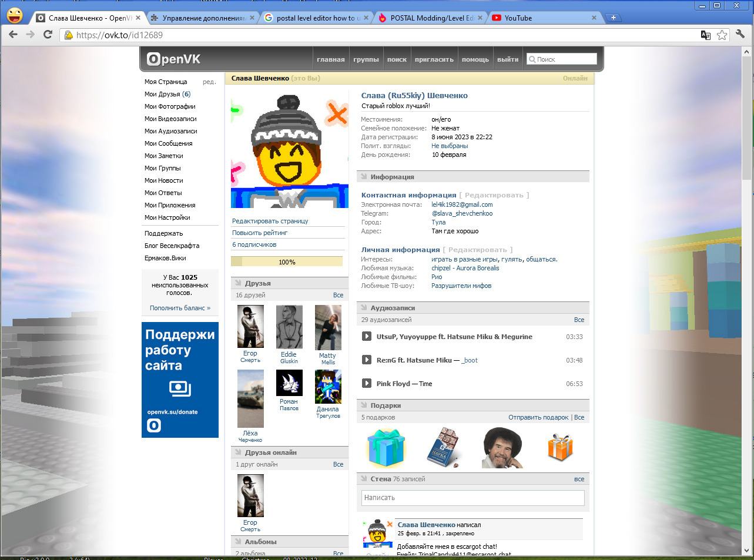Log out with выйти in the header
The width and height of the screenshot is (754, 560).
508,59
